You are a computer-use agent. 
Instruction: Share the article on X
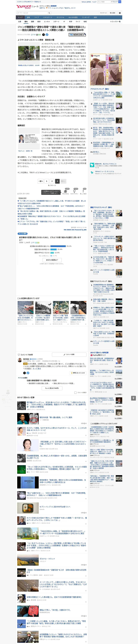44,35
